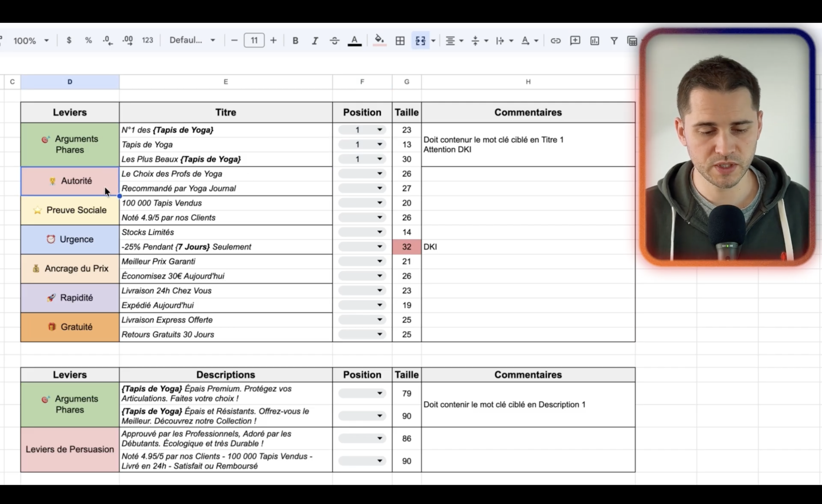This screenshot has width=822, height=504.
Task: Create a filter with the funnel icon
Action: point(614,41)
